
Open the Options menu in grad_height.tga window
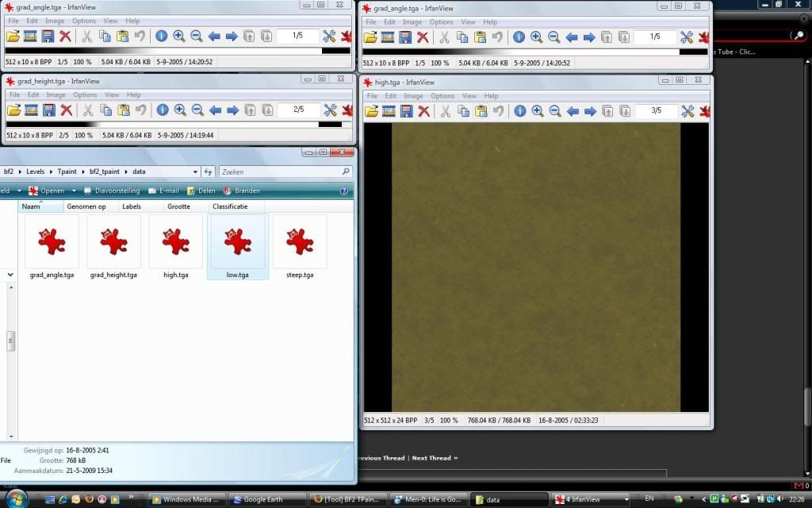point(84,94)
